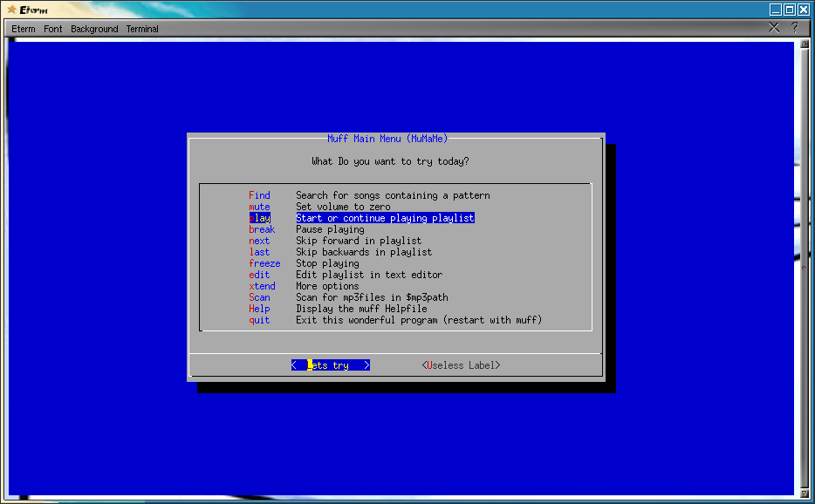815x504 pixels.
Task: Click 'Set volume to zero' description
Action: 343,207
